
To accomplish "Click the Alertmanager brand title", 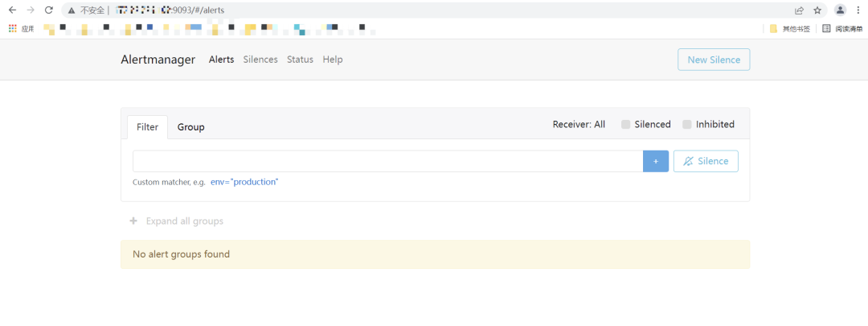I will pos(158,60).
